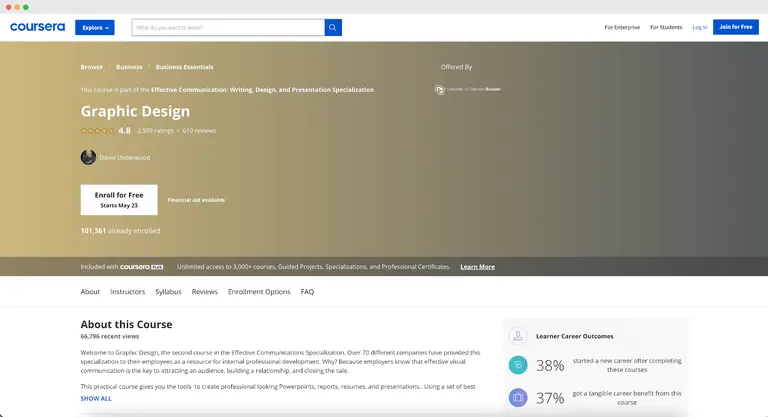Click the Coursera Plus logo
The width and height of the screenshot is (768, 417).
pyautogui.click(x=142, y=267)
